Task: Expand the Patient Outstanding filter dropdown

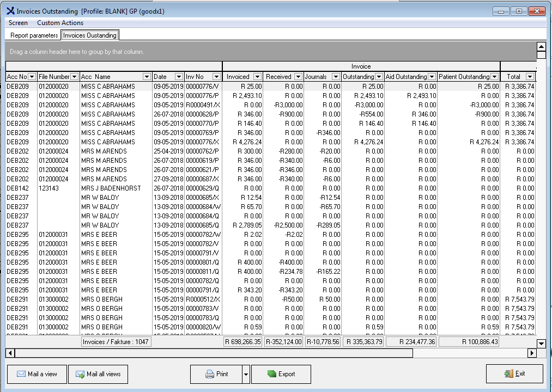Action: coord(494,77)
